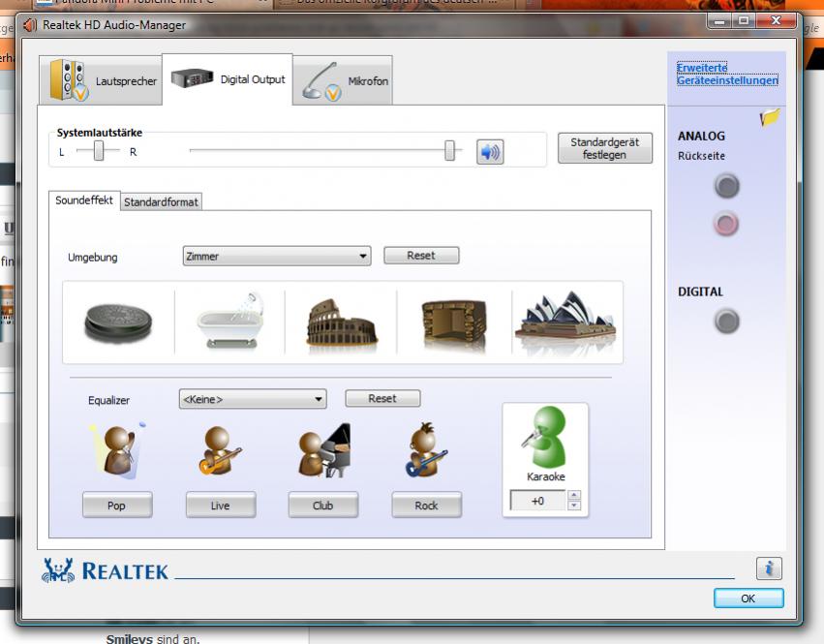Apply the Rock equalizer button

427,506
